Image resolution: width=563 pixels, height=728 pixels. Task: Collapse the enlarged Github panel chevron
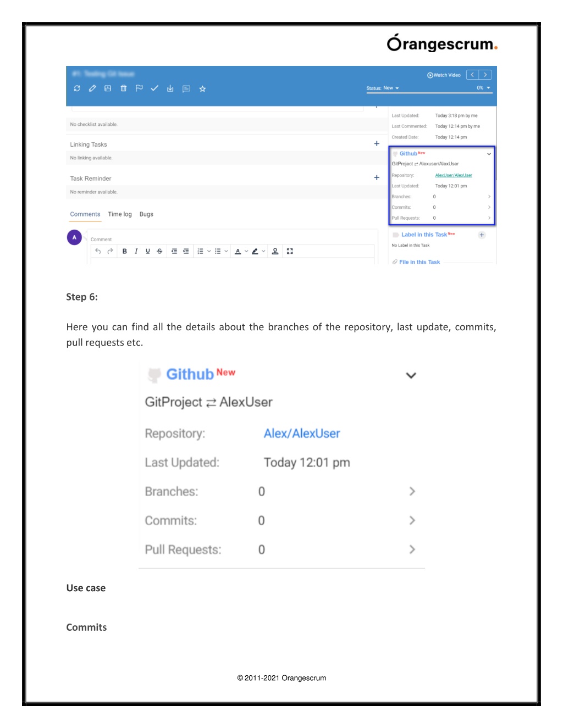point(411,375)
